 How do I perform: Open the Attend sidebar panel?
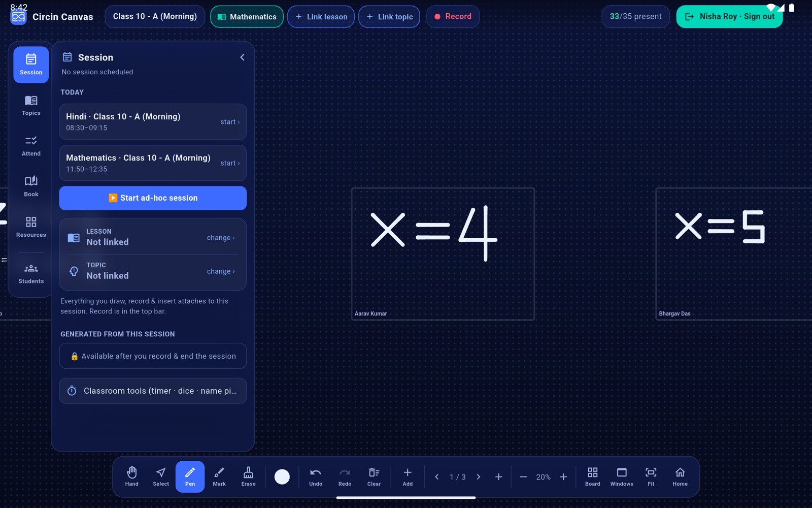click(x=31, y=146)
